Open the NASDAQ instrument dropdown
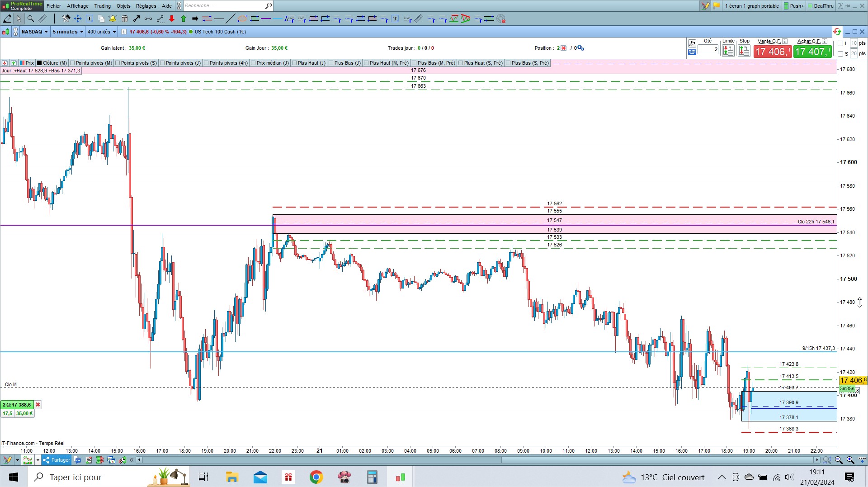This screenshot has height=487, width=868. click(34, 32)
